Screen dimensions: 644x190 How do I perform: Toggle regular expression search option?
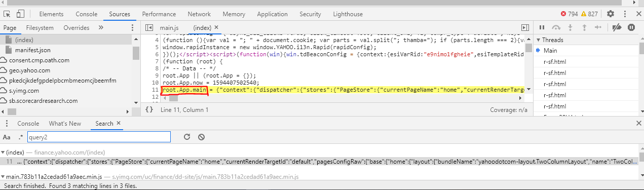tap(21, 137)
